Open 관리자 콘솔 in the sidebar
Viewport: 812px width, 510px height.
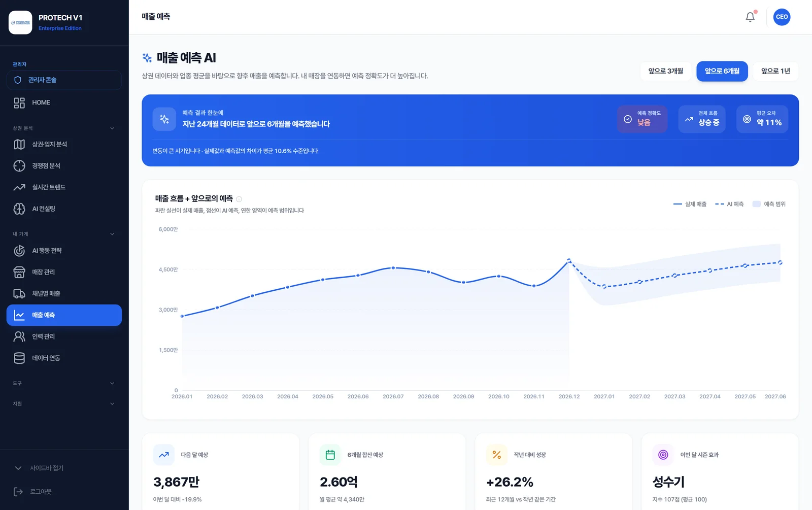pos(64,80)
